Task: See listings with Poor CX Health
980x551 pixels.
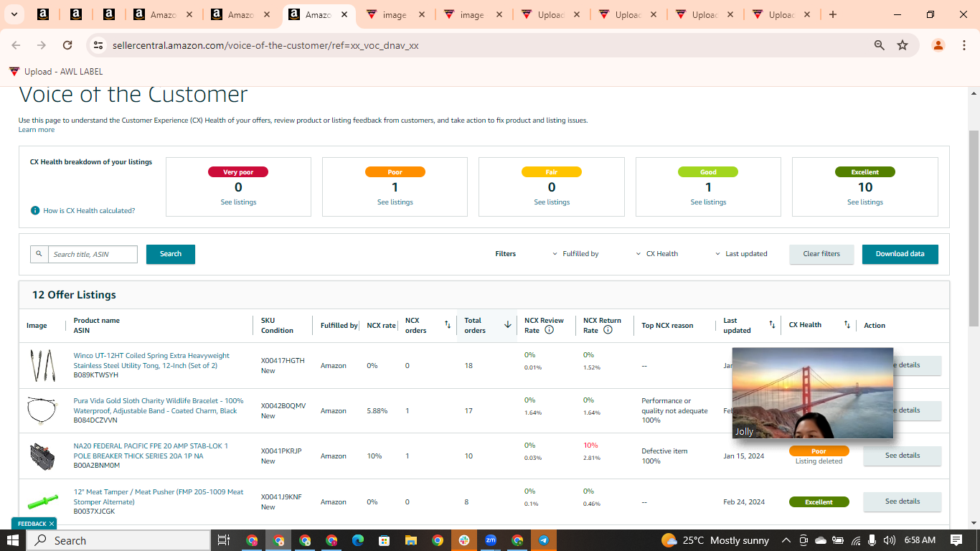Action: point(395,202)
